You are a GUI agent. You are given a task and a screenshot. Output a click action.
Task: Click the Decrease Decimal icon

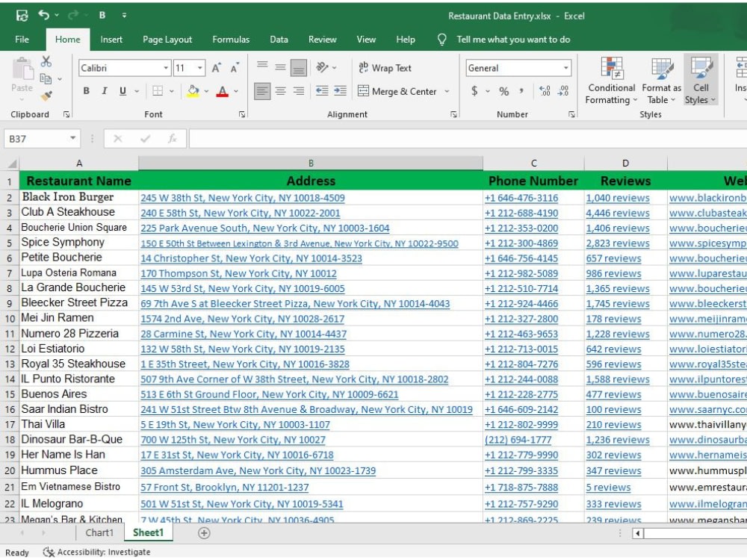[562, 91]
